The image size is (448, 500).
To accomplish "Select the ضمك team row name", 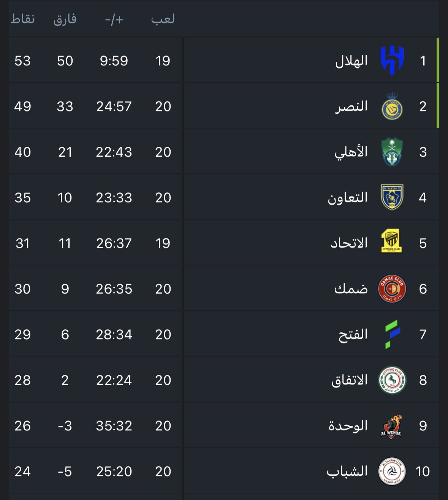I will point(351,289).
